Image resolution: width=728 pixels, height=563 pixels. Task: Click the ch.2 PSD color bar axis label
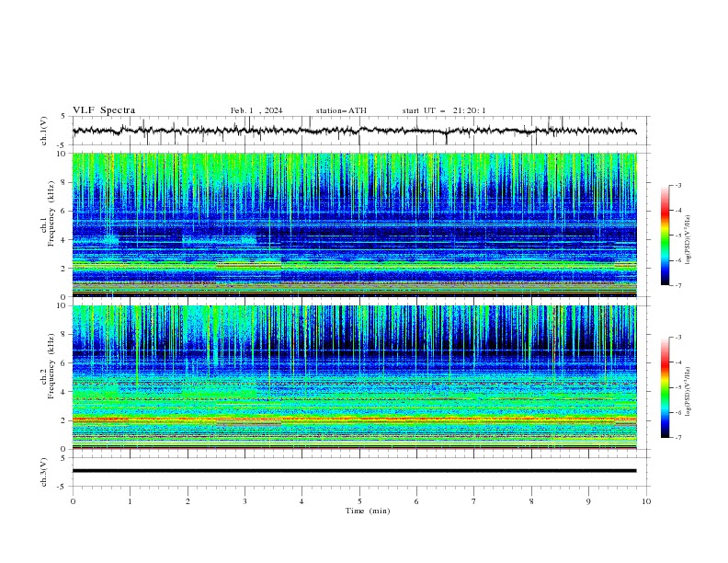pyautogui.click(x=689, y=392)
